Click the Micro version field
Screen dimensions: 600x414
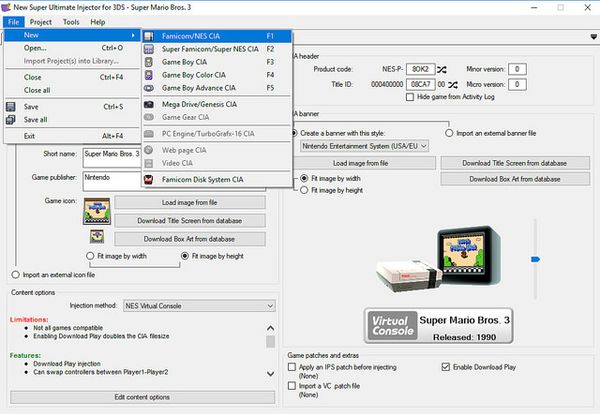[x=517, y=84]
